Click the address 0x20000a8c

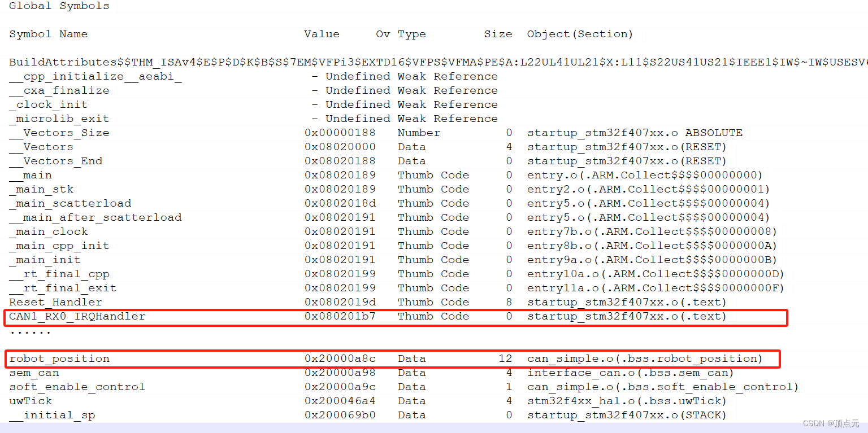click(340, 358)
